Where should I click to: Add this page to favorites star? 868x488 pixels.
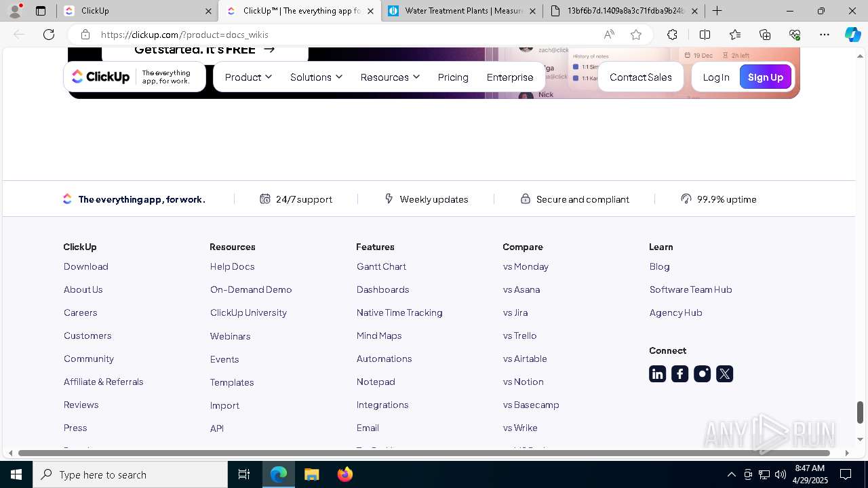[635, 35]
